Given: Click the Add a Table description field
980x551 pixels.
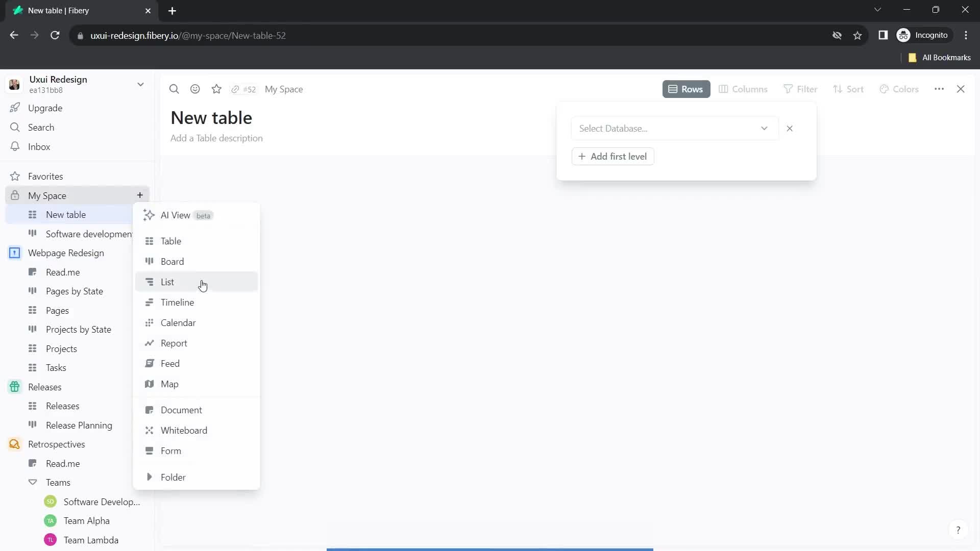Looking at the screenshot, I should pyautogui.click(x=217, y=138).
